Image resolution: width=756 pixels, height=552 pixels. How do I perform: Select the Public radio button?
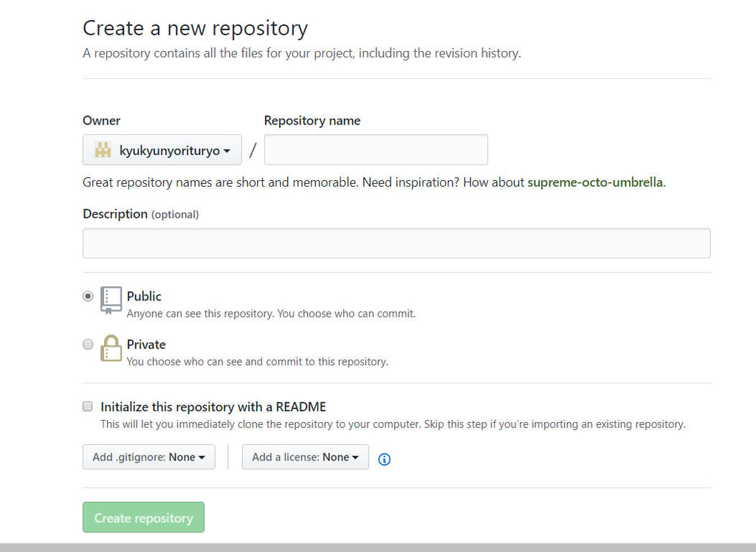tap(88, 296)
